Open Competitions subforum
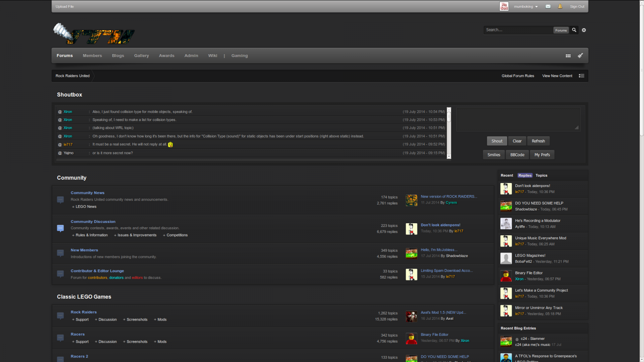644x362 pixels. [x=177, y=235]
